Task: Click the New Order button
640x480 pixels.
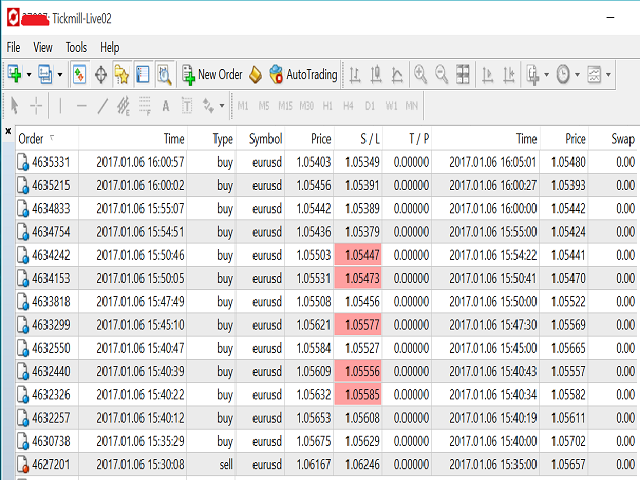Action: (x=212, y=74)
